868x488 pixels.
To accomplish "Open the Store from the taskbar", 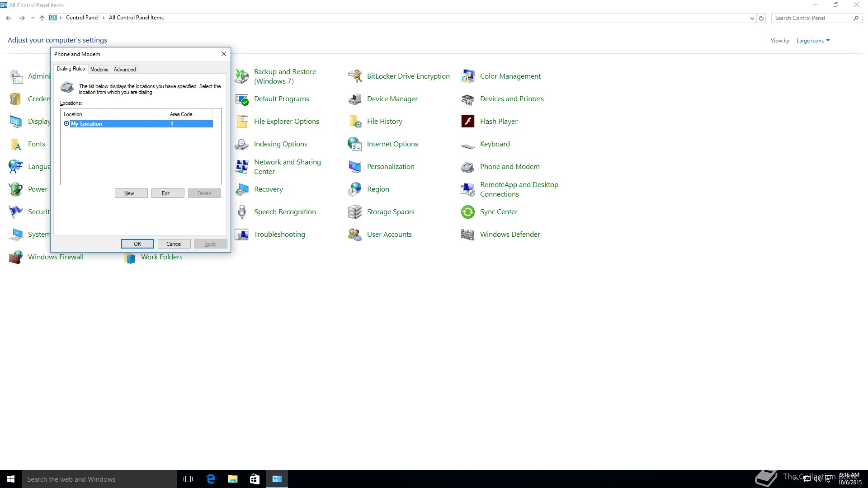I will pos(255,479).
